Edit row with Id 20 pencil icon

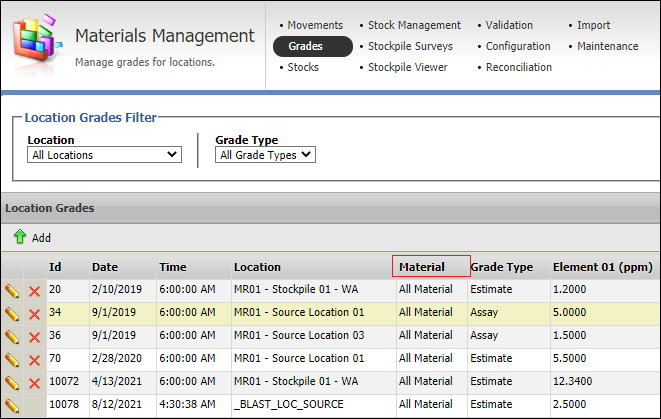coord(12,291)
